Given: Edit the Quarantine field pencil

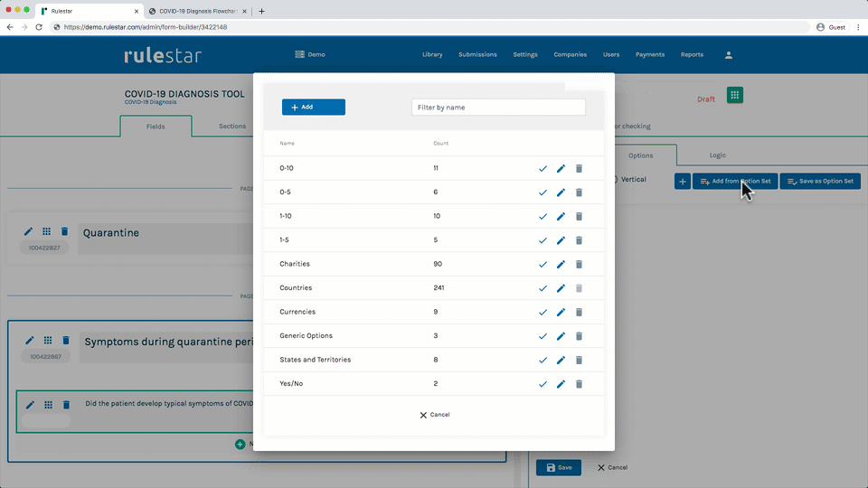Looking at the screenshot, I should [28, 231].
